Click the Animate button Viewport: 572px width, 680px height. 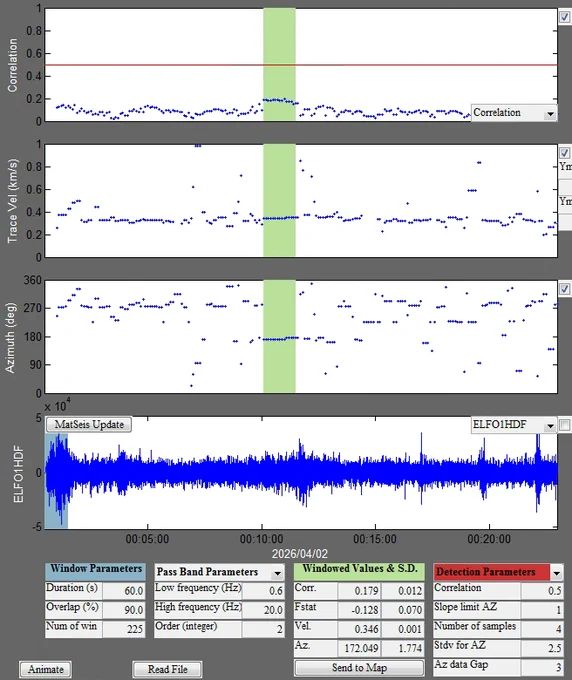point(46,669)
